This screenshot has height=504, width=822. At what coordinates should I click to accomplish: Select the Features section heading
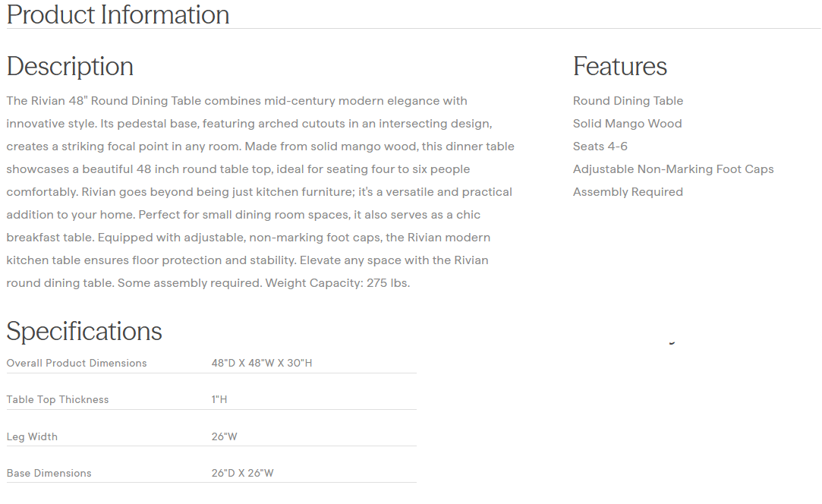tap(619, 67)
